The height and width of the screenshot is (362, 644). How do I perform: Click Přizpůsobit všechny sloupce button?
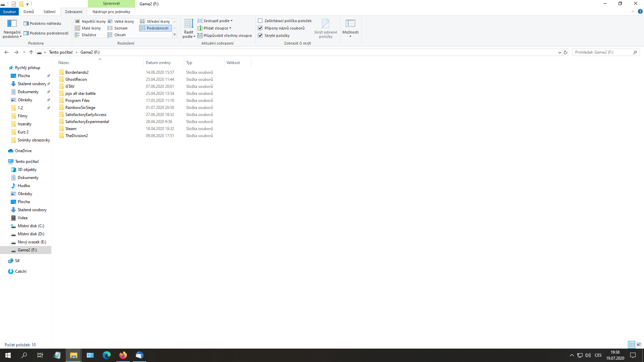227,36
